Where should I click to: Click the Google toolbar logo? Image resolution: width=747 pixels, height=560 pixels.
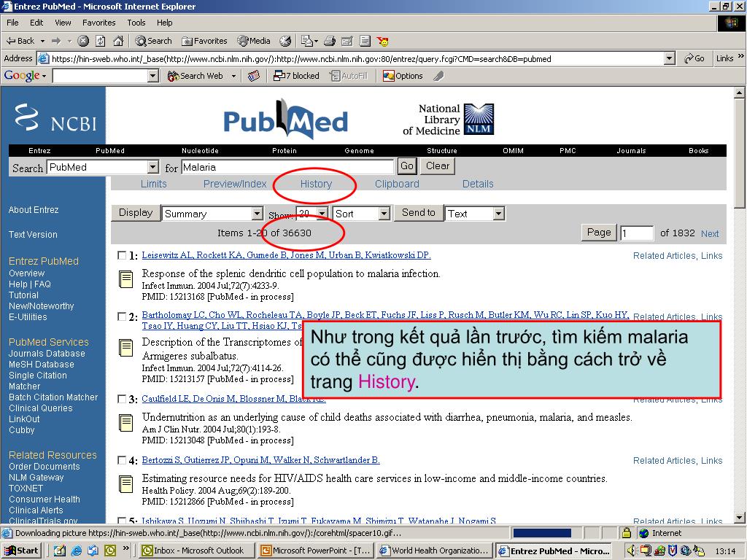[x=22, y=76]
